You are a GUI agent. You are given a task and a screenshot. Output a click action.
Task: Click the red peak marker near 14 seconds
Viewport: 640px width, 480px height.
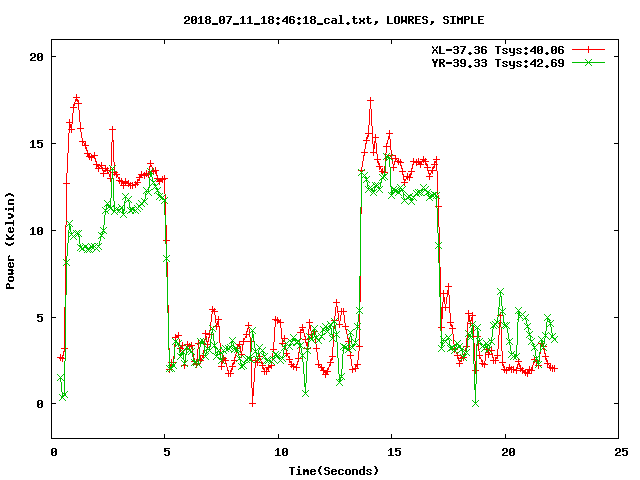[x=370, y=100]
